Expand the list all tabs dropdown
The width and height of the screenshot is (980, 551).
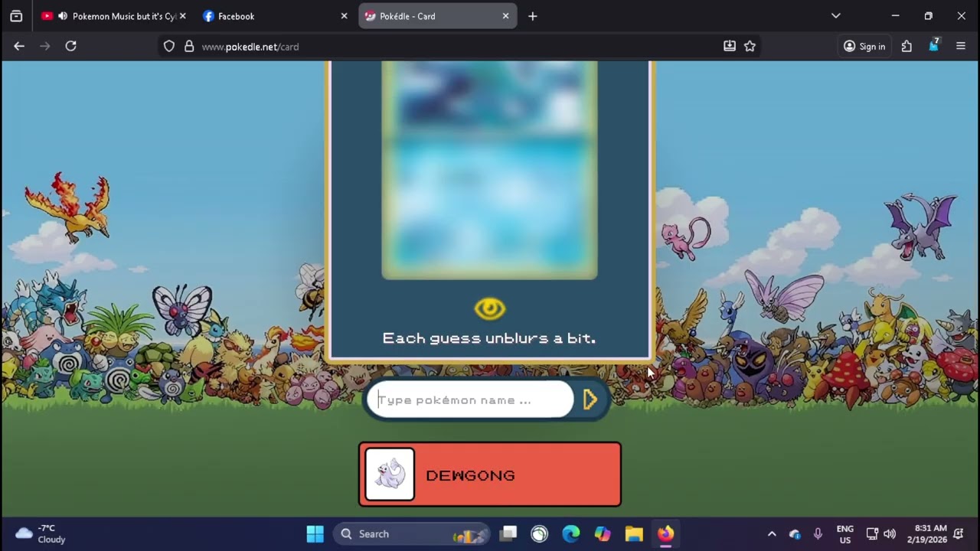click(x=836, y=16)
